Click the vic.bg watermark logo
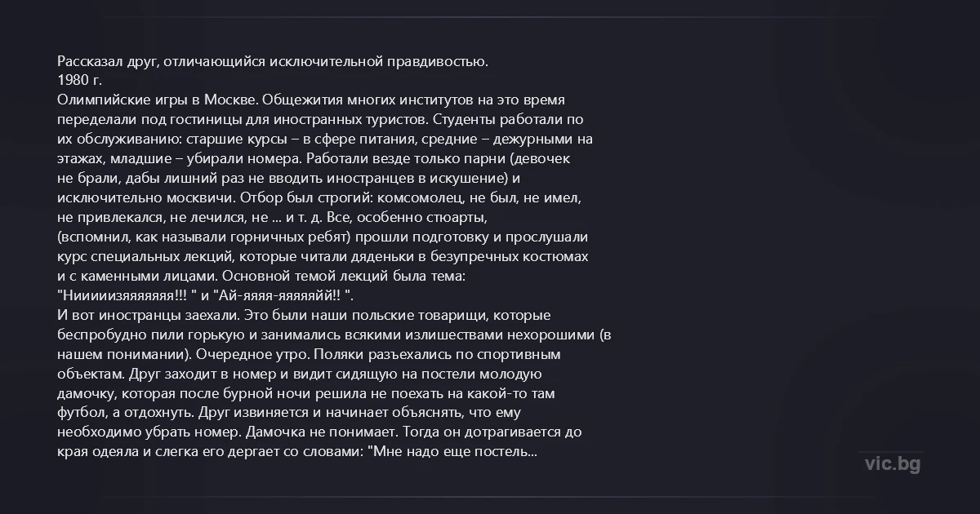Image resolution: width=980 pixels, height=514 pixels. [893, 463]
